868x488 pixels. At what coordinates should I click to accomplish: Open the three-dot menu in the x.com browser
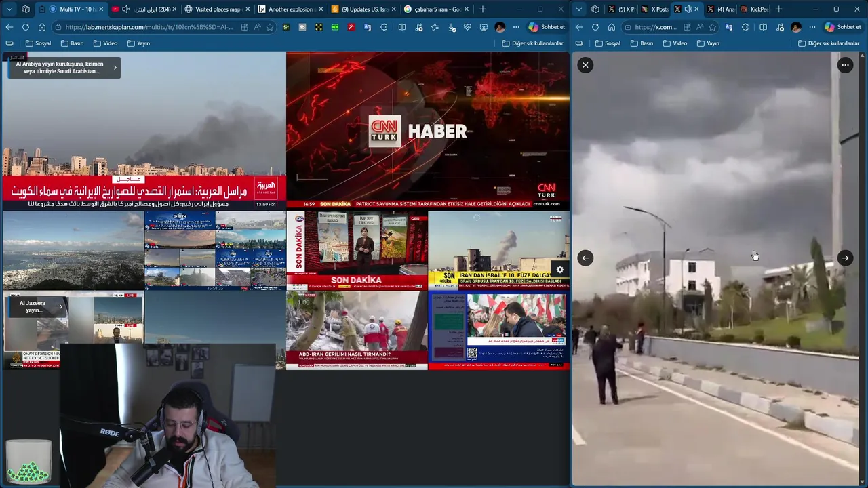click(x=812, y=27)
